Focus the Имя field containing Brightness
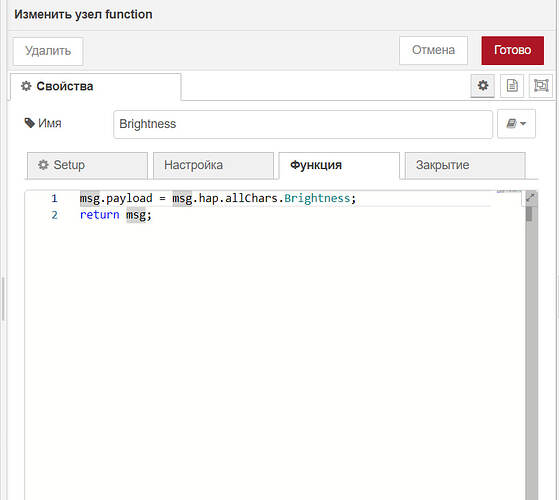This screenshot has width=559, height=500. [303, 124]
